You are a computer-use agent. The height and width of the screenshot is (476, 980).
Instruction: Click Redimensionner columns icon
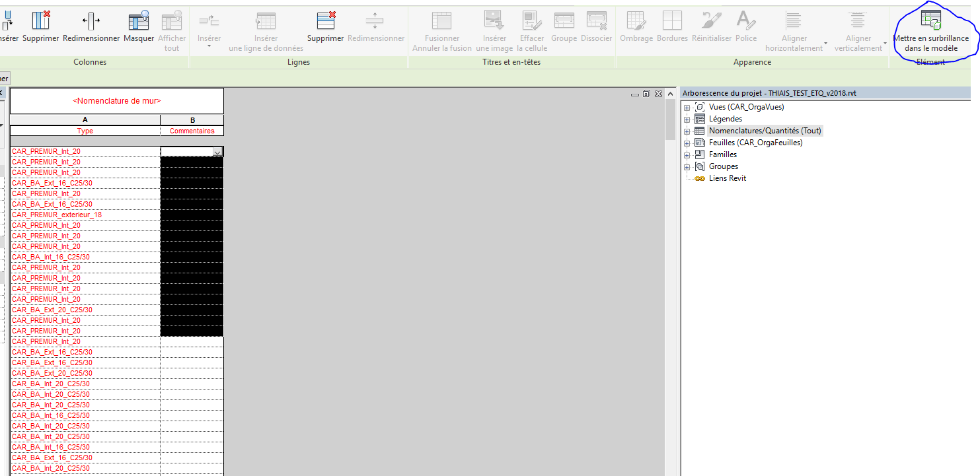pyautogui.click(x=91, y=21)
